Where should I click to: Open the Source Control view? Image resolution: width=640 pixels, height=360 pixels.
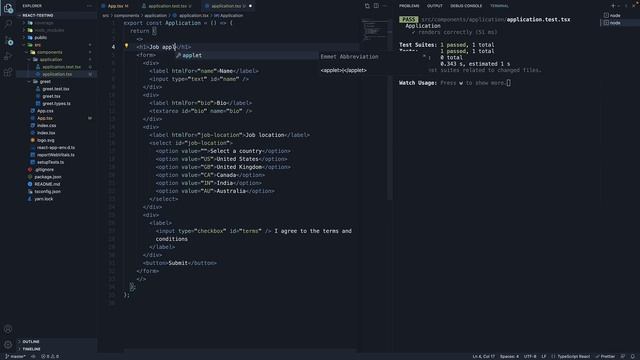pos(8,40)
